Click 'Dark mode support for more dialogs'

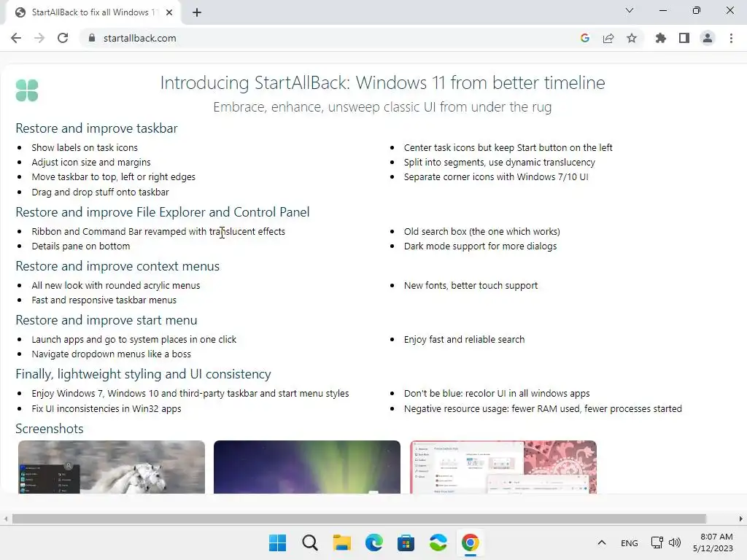480,246
